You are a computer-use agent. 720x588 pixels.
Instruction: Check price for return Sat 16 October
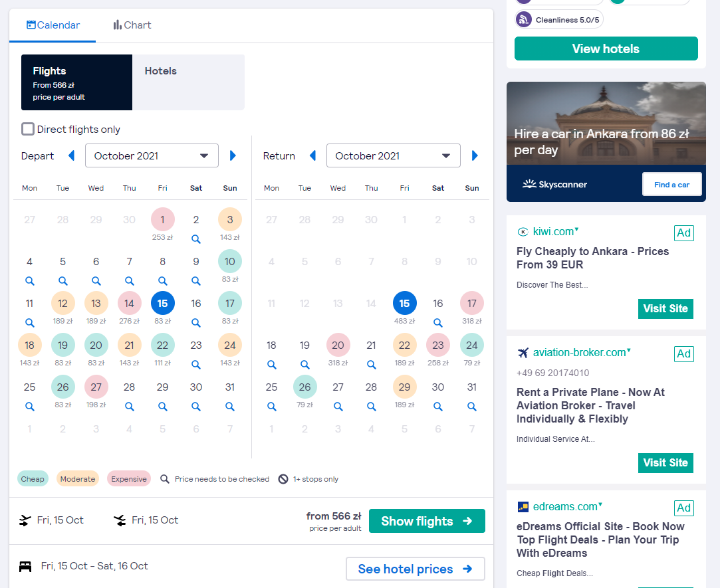438,323
